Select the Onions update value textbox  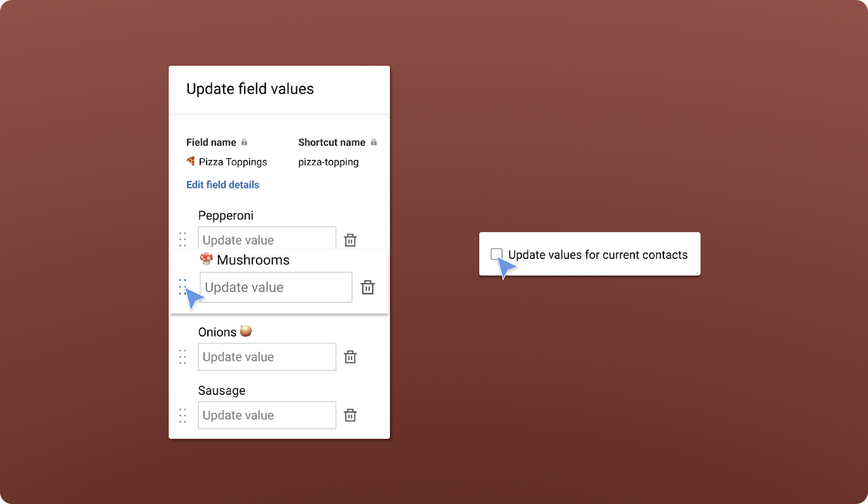[266, 356]
